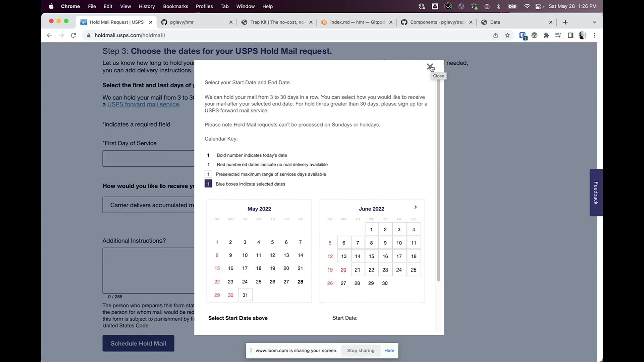Reload the USPS Hold Mail page
The width and height of the screenshot is (644, 362).
pos(73,35)
